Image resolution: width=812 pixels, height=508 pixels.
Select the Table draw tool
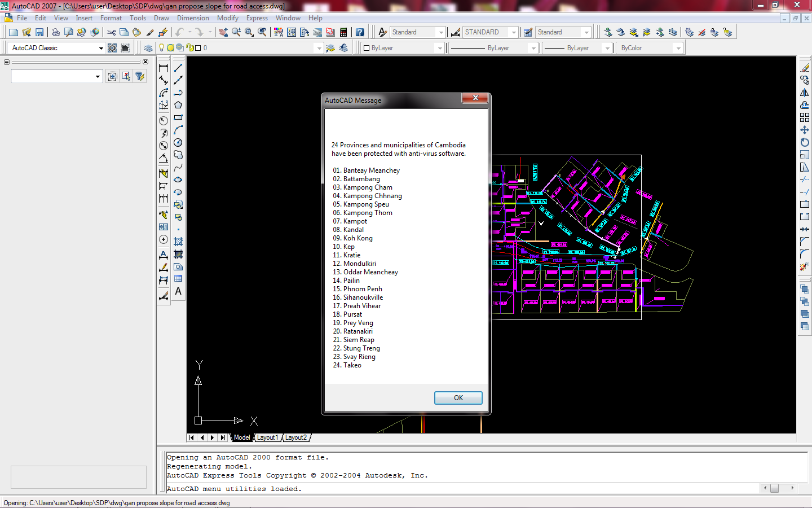pyautogui.click(x=178, y=279)
